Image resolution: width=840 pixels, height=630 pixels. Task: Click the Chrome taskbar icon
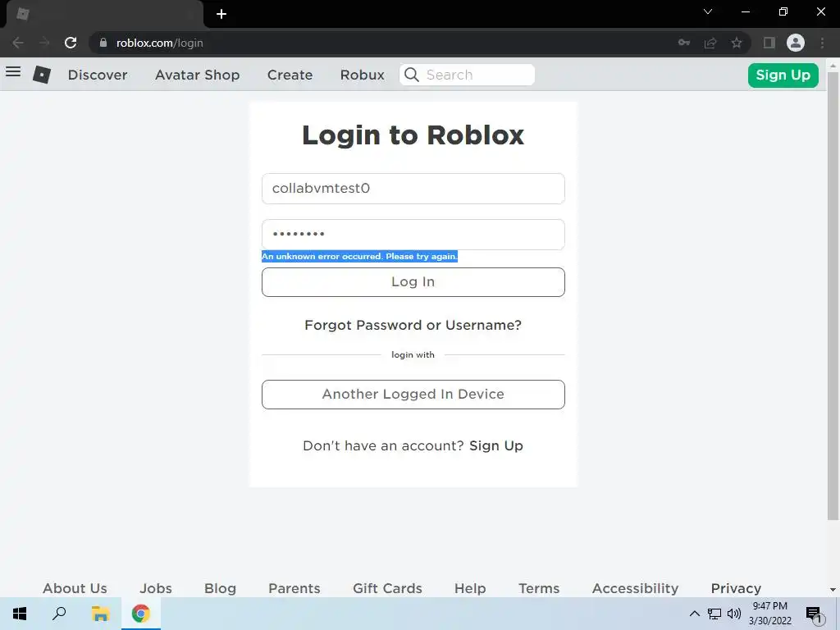click(141, 614)
